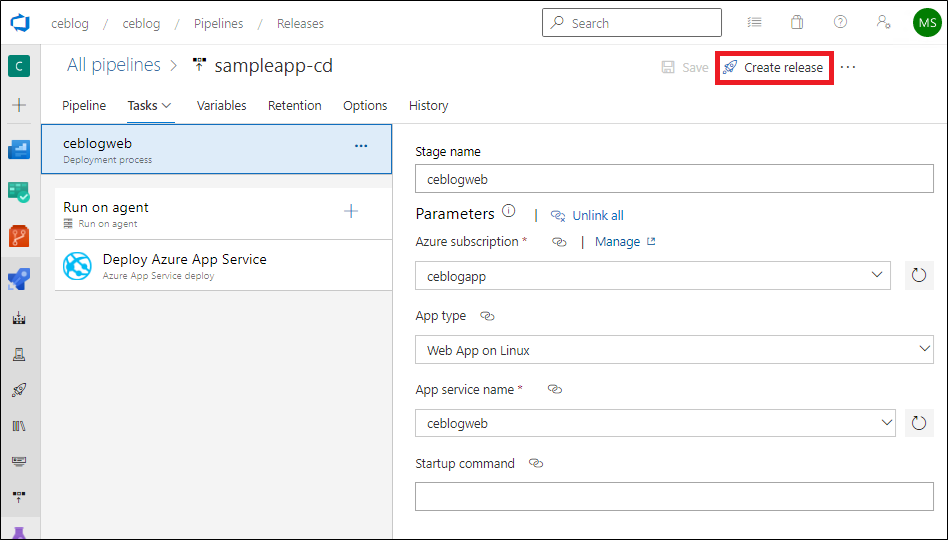Click the link icon beside Azure subscription

pos(559,242)
